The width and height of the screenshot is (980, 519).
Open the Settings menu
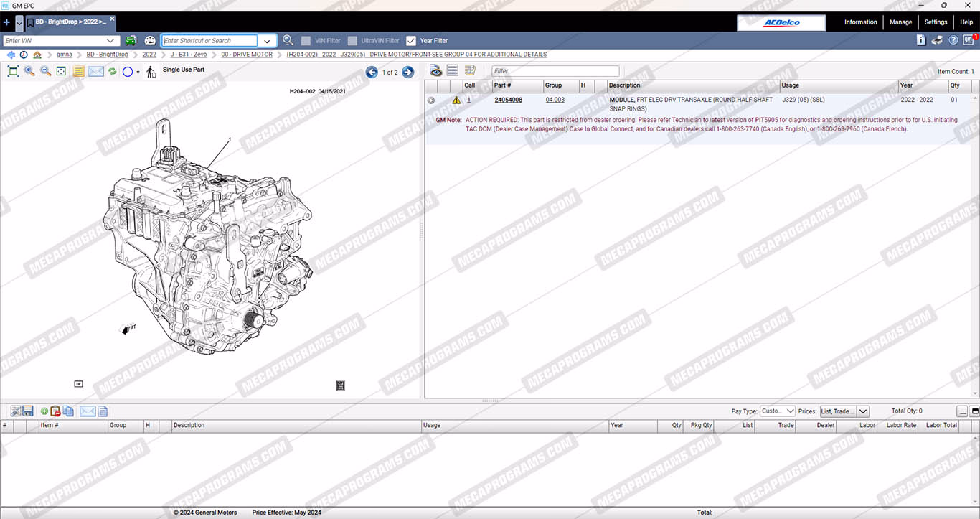(x=936, y=22)
